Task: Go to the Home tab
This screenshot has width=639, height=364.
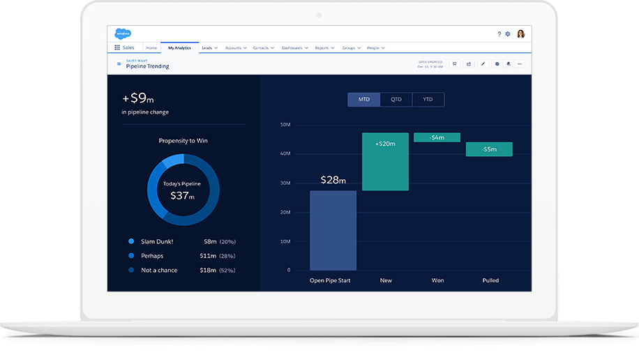Action: coord(151,48)
